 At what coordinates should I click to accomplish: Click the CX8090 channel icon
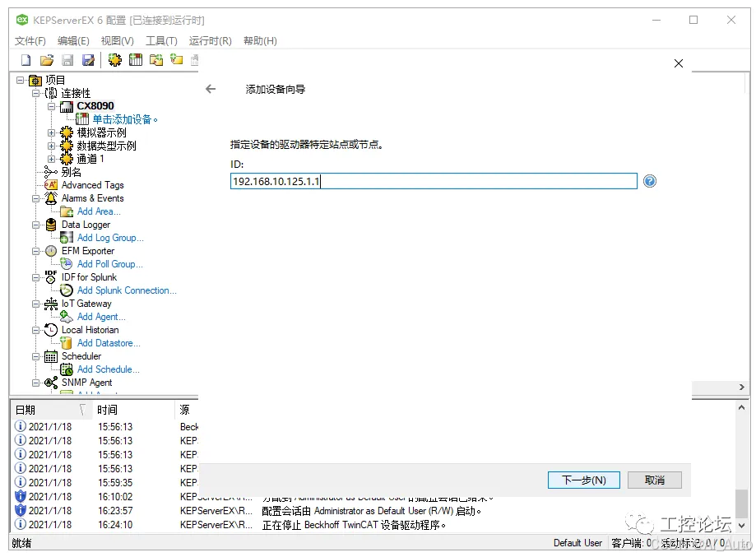[67, 106]
